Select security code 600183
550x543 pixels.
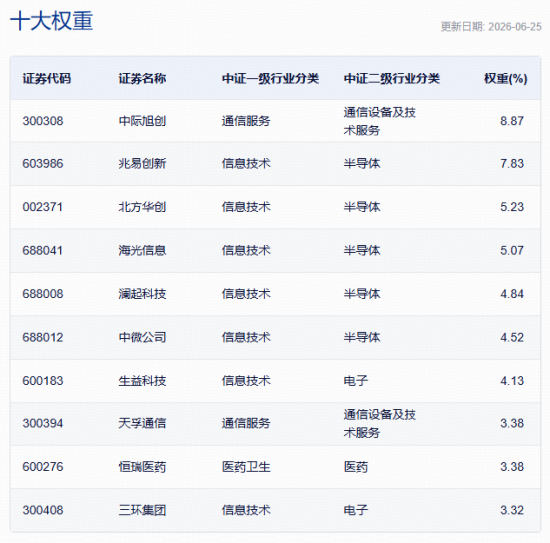(x=43, y=381)
